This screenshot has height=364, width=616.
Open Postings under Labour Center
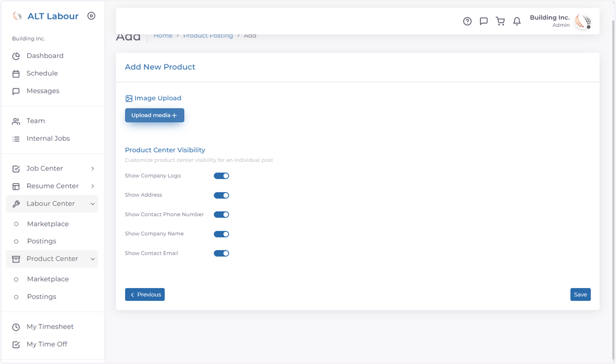(x=42, y=241)
